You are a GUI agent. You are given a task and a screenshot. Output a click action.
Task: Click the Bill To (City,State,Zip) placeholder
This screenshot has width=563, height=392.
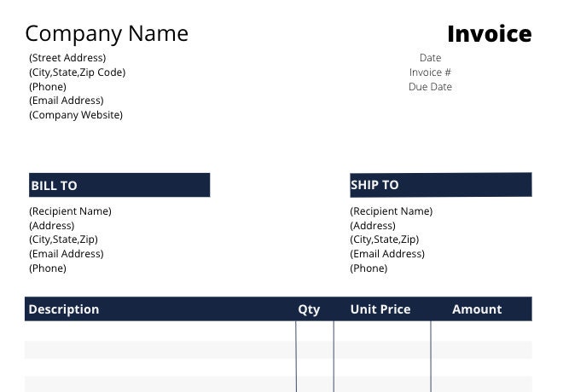pyautogui.click(x=64, y=239)
